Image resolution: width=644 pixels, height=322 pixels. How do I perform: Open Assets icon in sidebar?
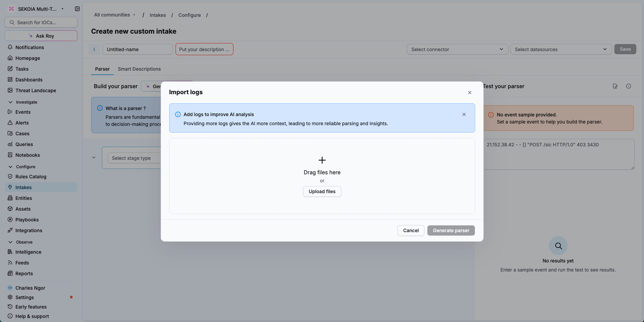tap(10, 209)
